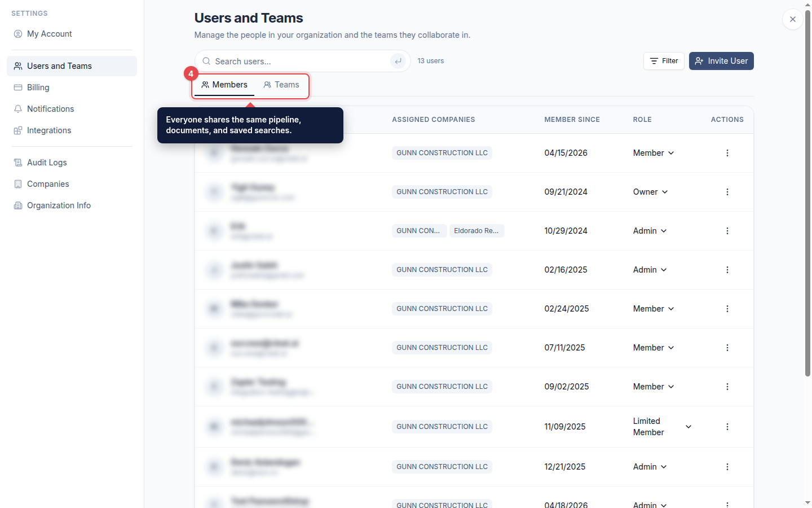Click the My Account person icon
Image resolution: width=812 pixels, height=508 pixels.
pyautogui.click(x=18, y=34)
